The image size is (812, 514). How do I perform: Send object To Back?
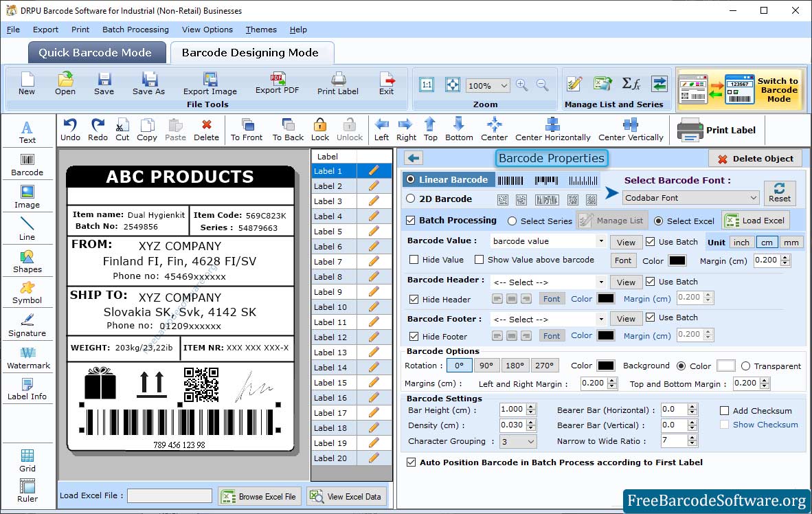click(288, 130)
